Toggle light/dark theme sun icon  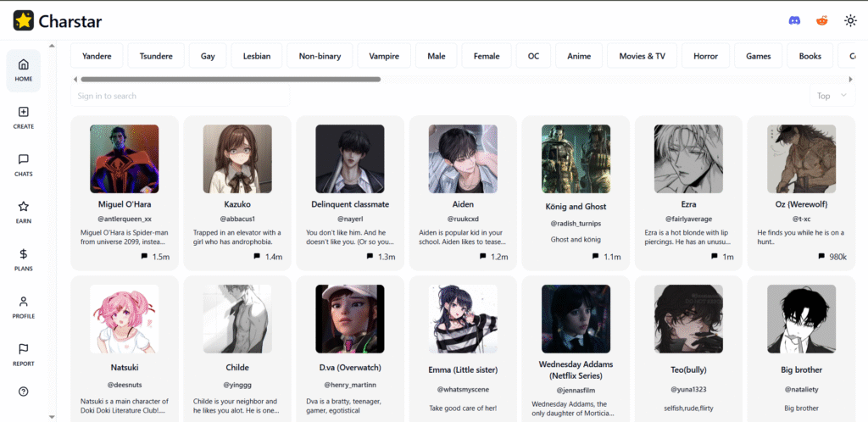point(850,21)
